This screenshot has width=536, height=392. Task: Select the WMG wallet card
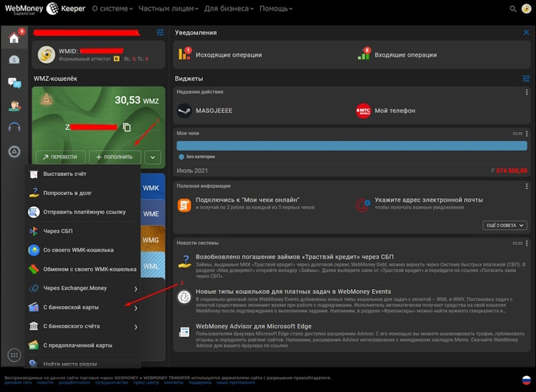(153, 239)
